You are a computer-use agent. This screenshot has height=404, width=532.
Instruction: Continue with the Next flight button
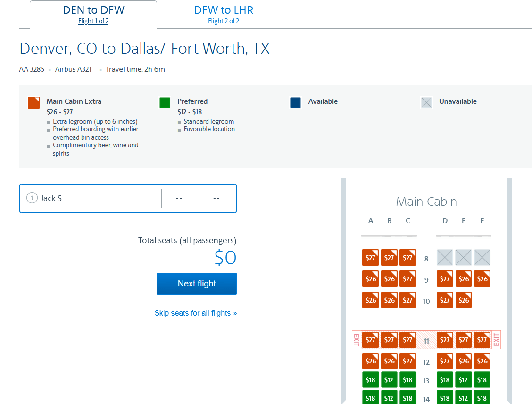click(197, 284)
